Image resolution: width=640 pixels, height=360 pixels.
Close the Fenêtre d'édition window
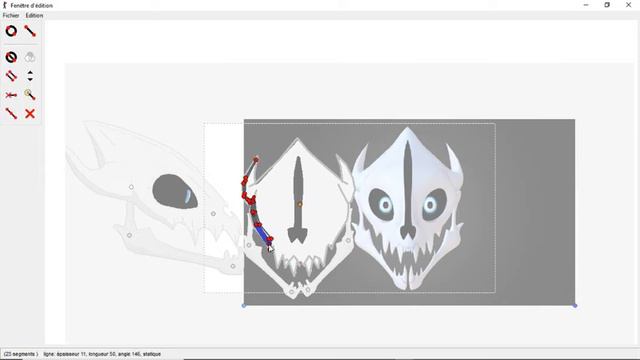[x=629, y=5]
